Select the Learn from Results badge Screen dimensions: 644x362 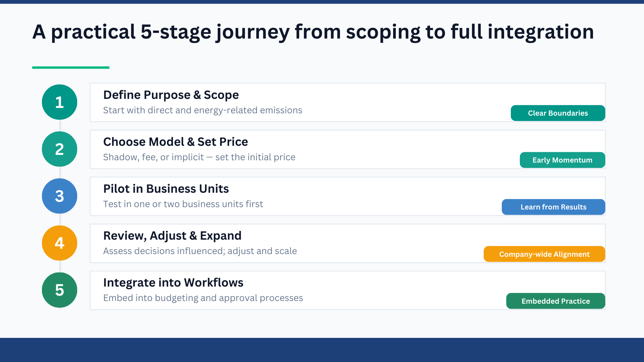click(x=553, y=207)
